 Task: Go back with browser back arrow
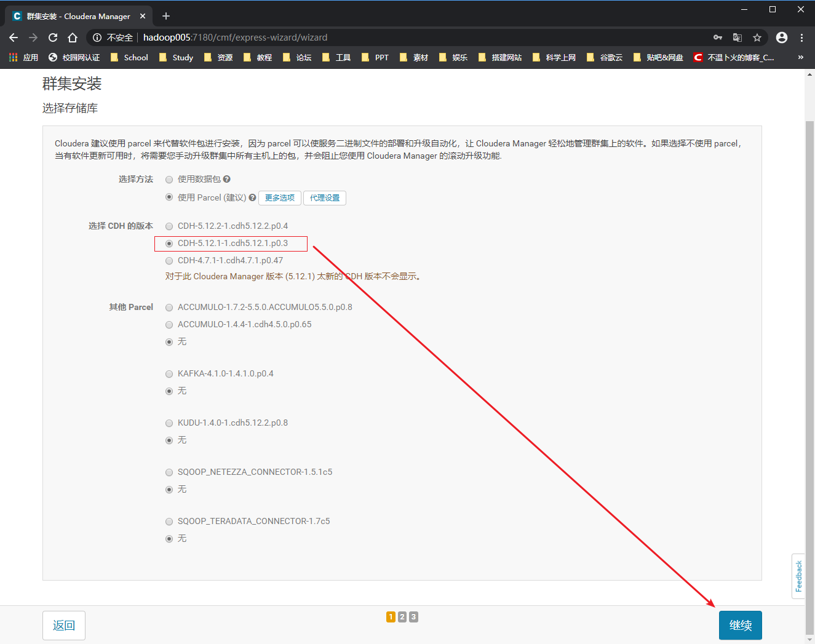[x=14, y=38]
